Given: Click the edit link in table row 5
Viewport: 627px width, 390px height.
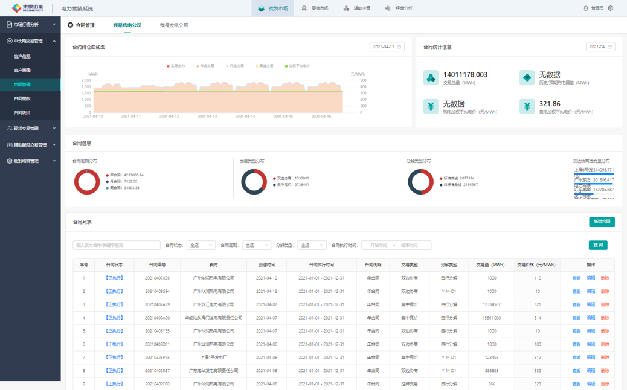Looking at the screenshot, I should click(591, 331).
